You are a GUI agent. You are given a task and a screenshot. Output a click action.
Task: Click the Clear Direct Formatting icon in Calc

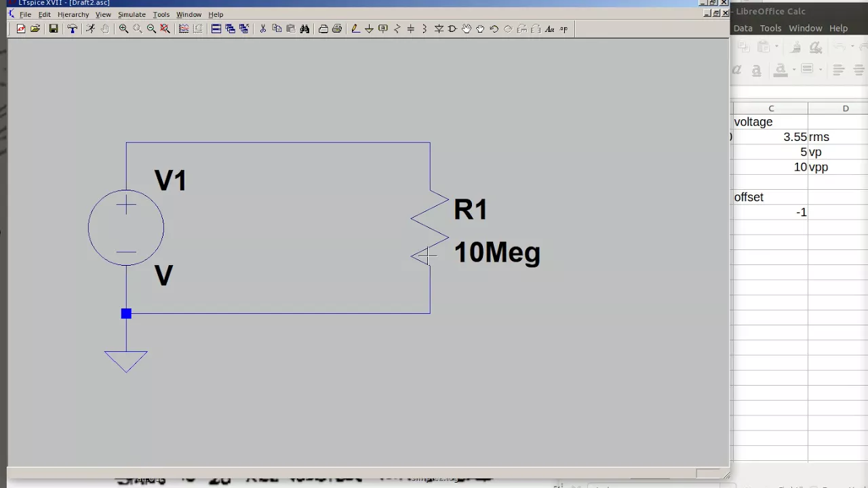coord(816,47)
